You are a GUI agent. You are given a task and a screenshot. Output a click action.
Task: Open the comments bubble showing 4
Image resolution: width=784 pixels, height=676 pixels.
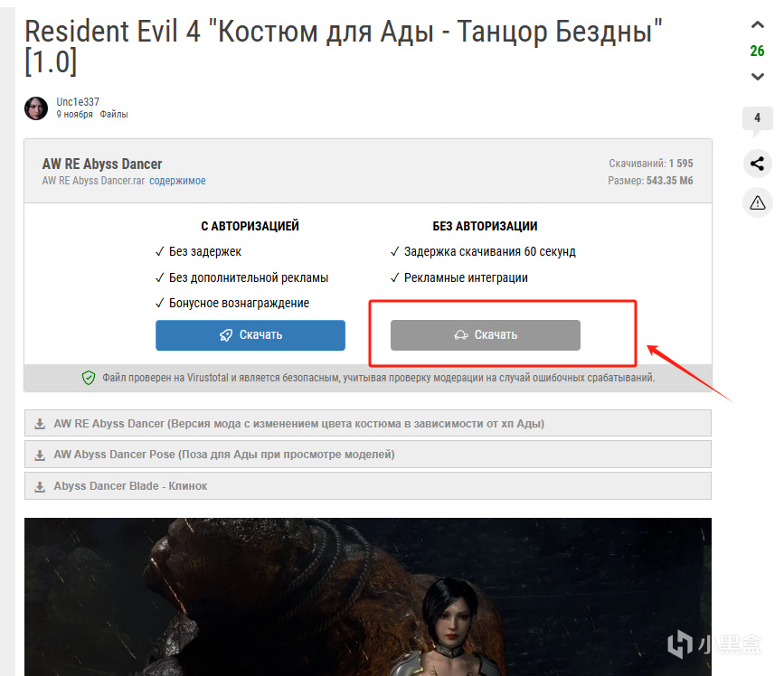click(x=758, y=120)
